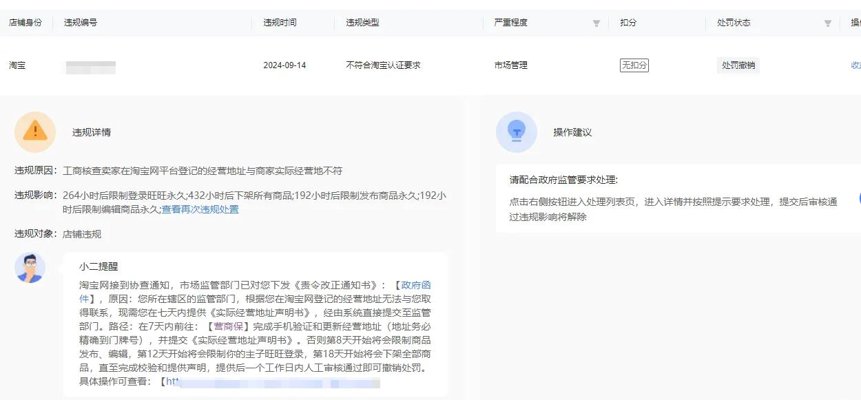861x400 pixels.
Task: Click the 店铺违规 value text
Action: coord(82,234)
